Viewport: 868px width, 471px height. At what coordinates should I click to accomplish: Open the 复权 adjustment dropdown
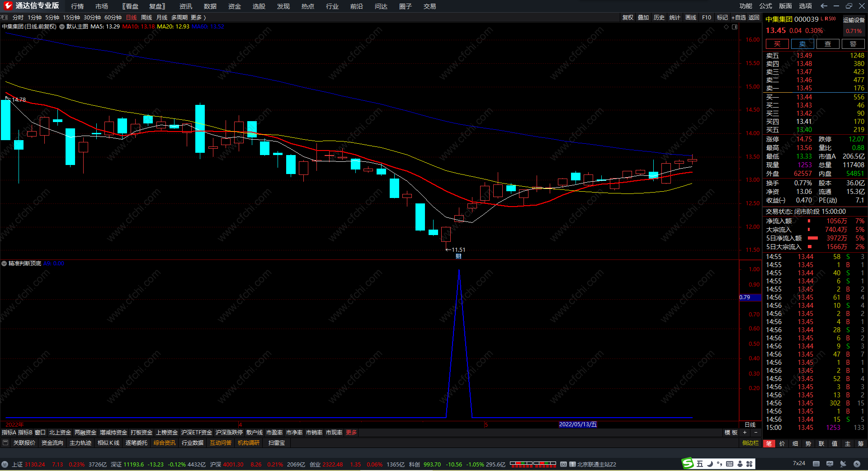(628, 18)
